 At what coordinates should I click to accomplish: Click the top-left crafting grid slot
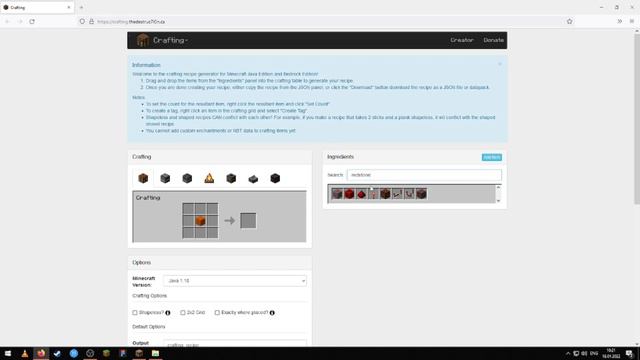(188, 209)
